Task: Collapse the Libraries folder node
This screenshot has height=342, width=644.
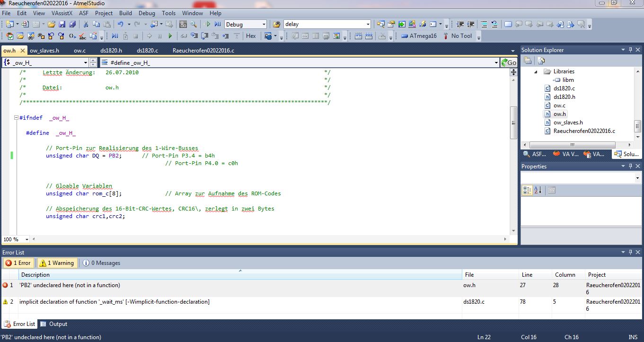Action: pyautogui.click(x=536, y=72)
